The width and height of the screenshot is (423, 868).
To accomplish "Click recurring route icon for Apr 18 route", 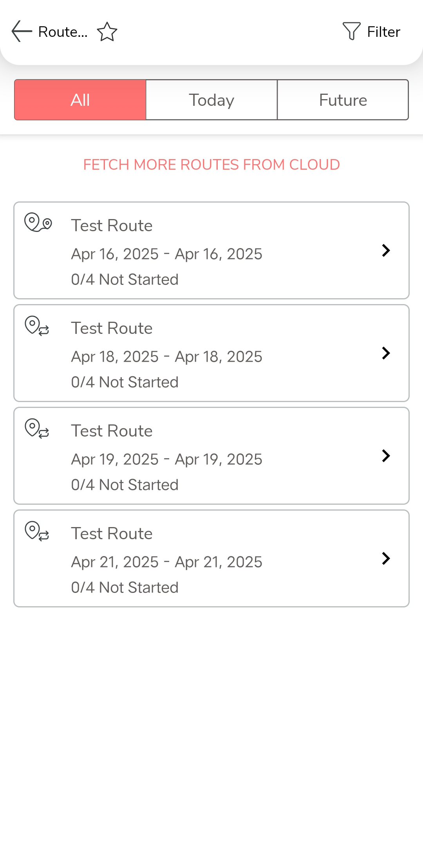I will click(37, 326).
